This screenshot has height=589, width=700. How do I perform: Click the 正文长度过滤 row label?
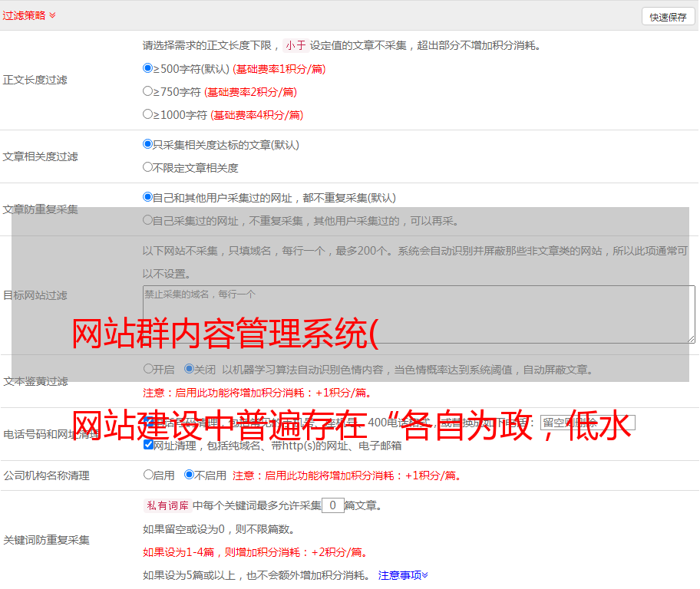tap(35, 80)
